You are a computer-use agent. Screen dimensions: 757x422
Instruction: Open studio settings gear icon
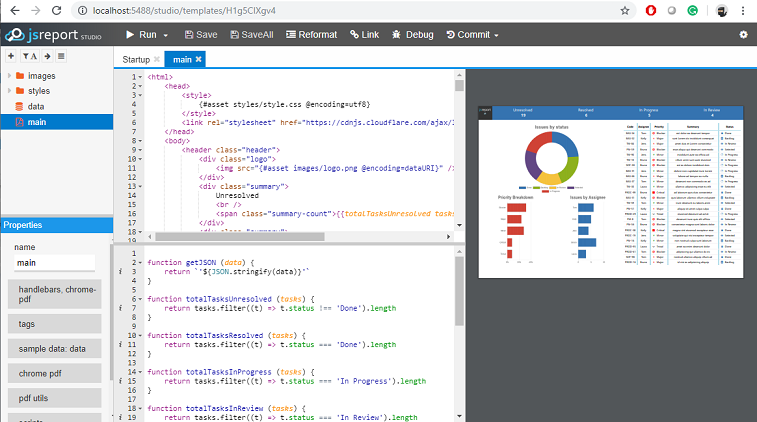tap(743, 35)
